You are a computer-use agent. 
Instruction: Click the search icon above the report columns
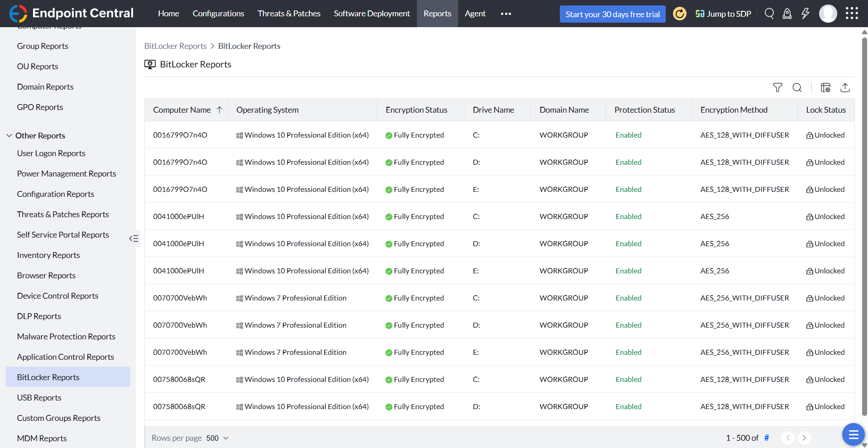[x=797, y=87]
